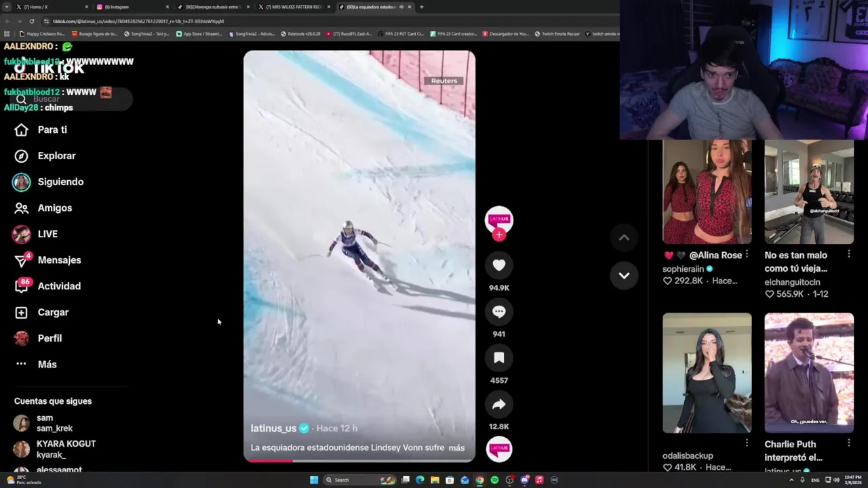Viewport: 868px width, 488px height.
Task: Open File Explorer from taskbar
Action: click(435, 480)
